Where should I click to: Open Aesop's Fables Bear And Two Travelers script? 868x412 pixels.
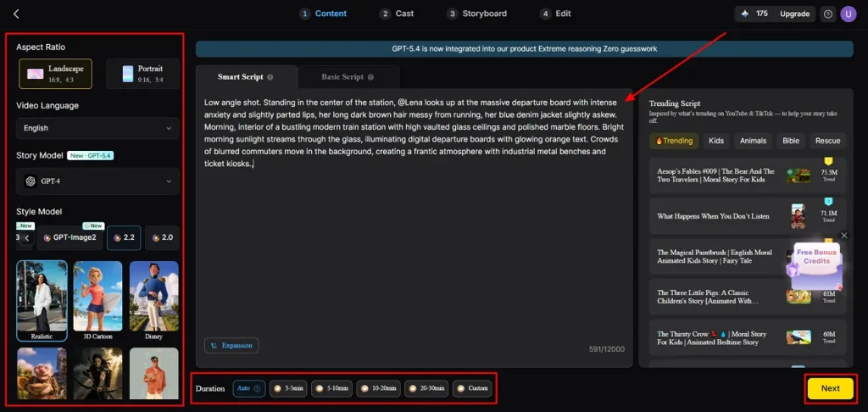748,175
